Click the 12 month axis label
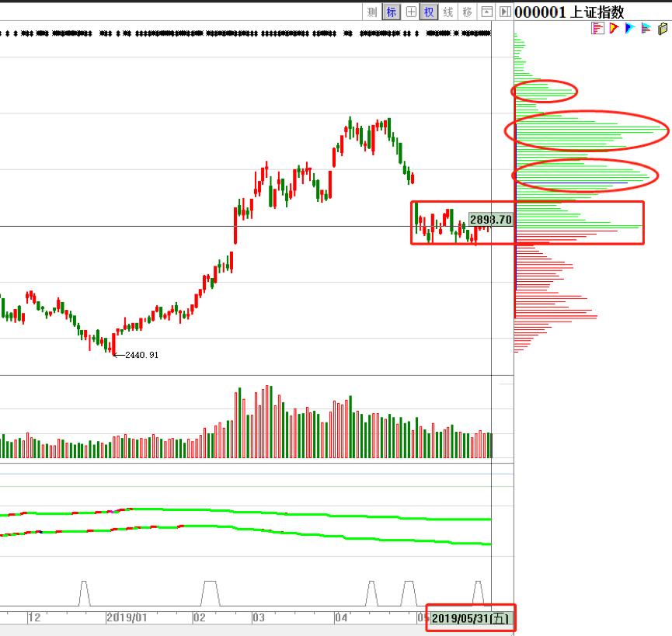 34,617
